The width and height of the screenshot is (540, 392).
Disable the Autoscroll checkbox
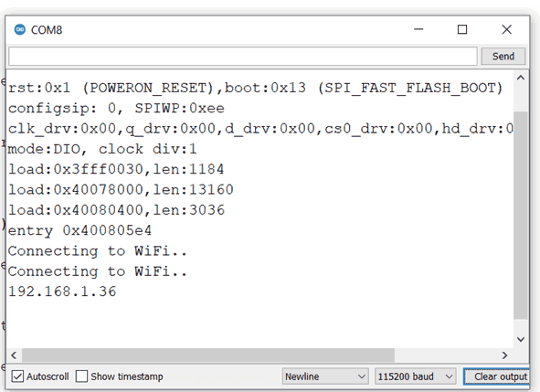coord(17,376)
